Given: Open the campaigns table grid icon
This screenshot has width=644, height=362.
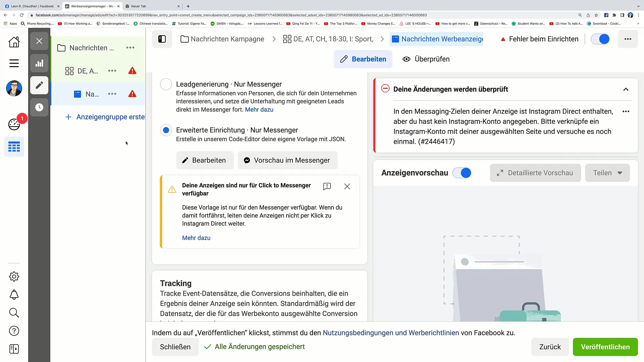Looking at the screenshot, I should pos(14,146).
